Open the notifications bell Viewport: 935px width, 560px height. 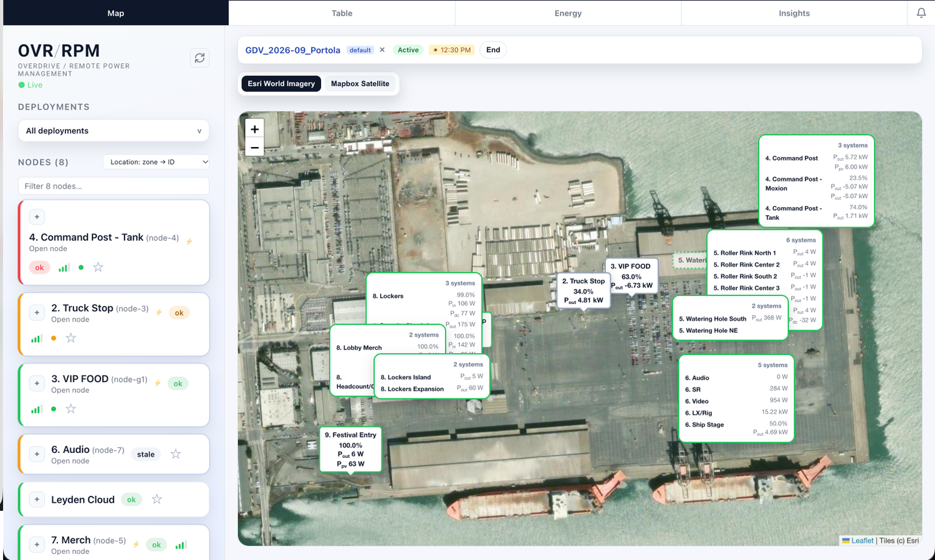pyautogui.click(x=921, y=13)
